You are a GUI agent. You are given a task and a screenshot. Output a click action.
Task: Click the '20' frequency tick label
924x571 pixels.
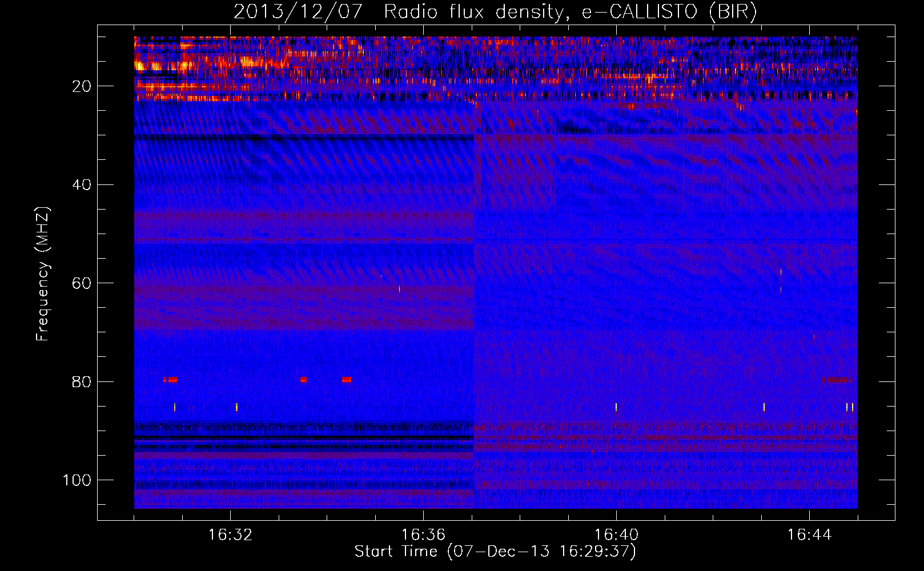pyautogui.click(x=82, y=86)
